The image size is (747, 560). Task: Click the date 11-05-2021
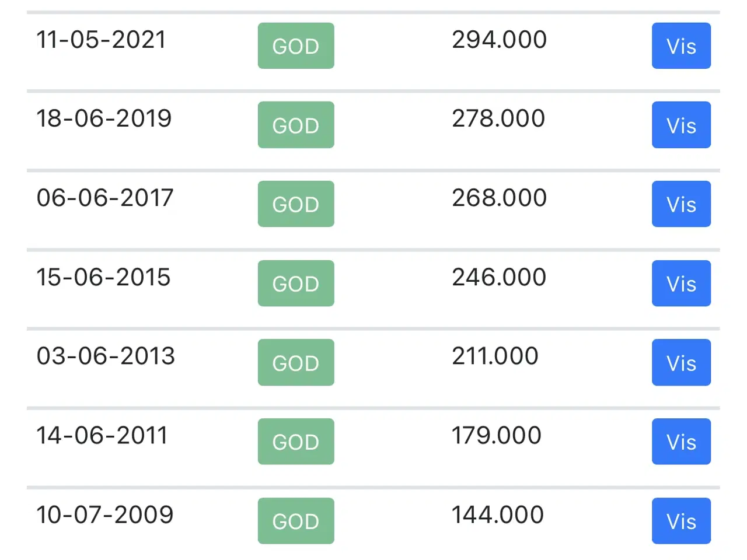point(101,40)
